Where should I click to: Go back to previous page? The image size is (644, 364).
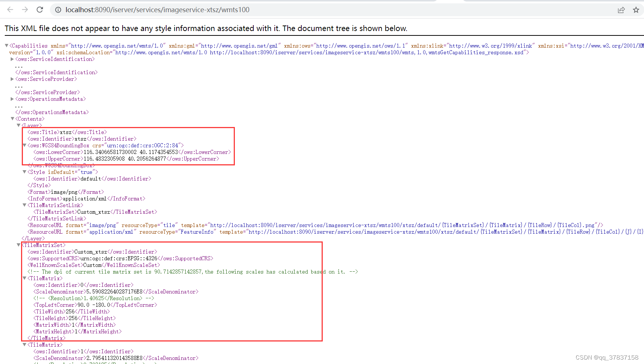pyautogui.click(x=10, y=10)
